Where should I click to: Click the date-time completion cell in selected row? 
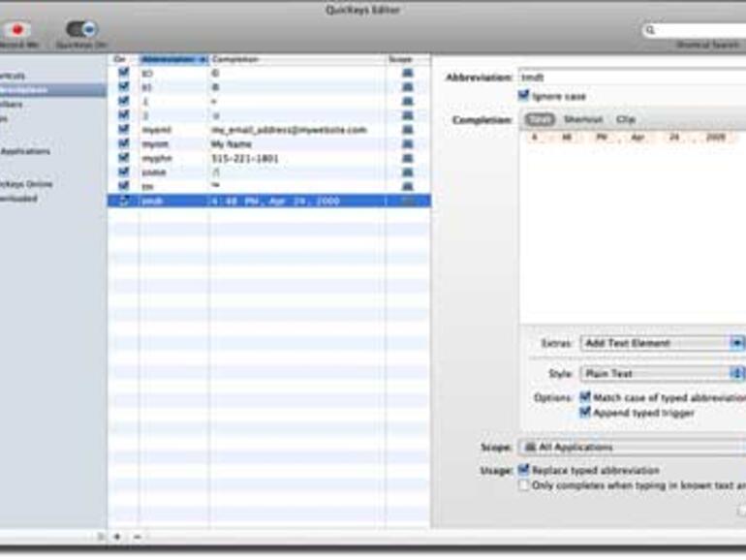click(297, 201)
